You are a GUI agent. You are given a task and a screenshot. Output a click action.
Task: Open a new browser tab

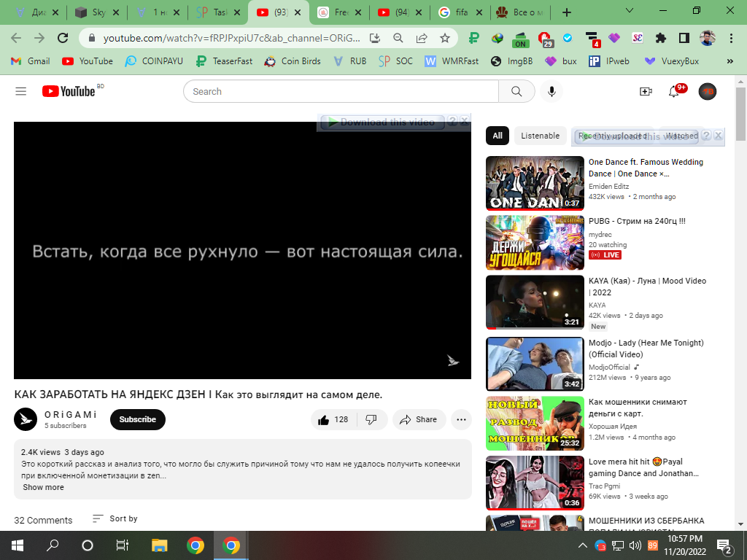tap(566, 12)
